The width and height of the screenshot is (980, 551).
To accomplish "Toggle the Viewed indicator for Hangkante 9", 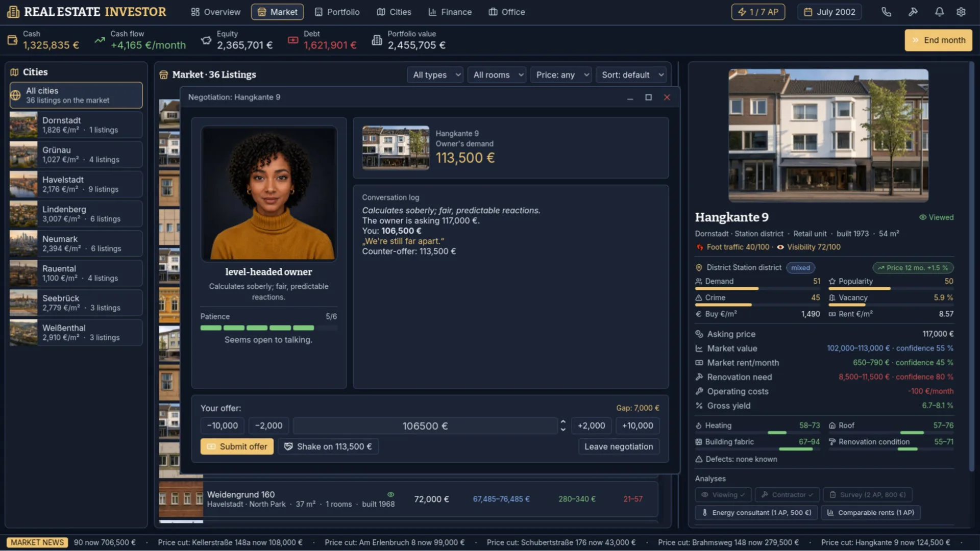I will (x=936, y=217).
